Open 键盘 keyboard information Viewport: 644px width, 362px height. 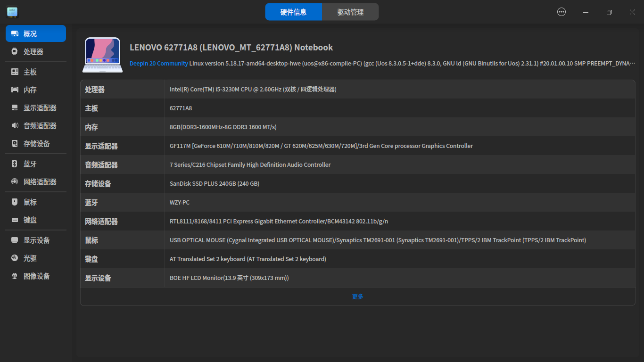click(x=29, y=220)
